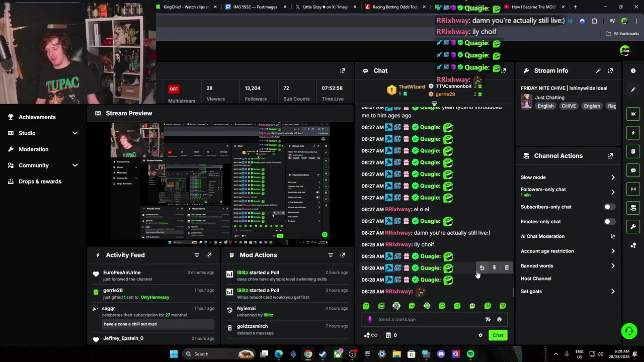
Task: Collapse the chat leaderboard header
Action: pyautogui.click(x=434, y=104)
